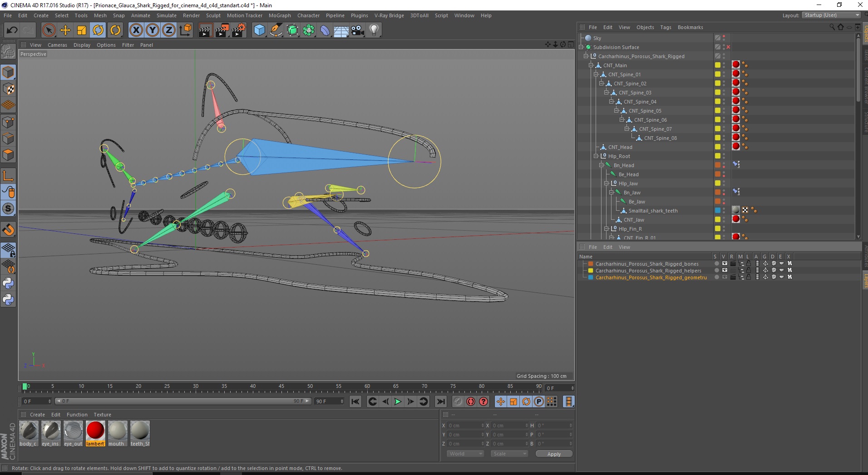Open Edit Render Settings
Viewport: 868px width, 475px height.
(x=239, y=30)
